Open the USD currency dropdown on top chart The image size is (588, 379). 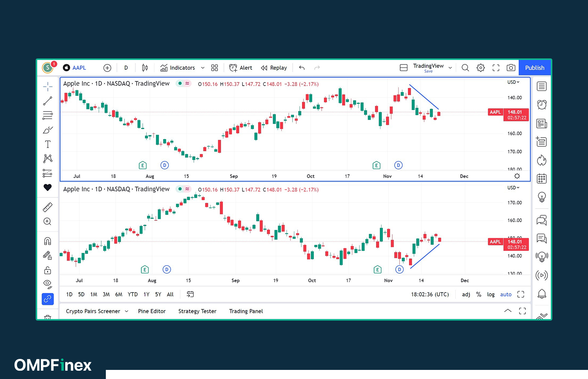(x=514, y=82)
